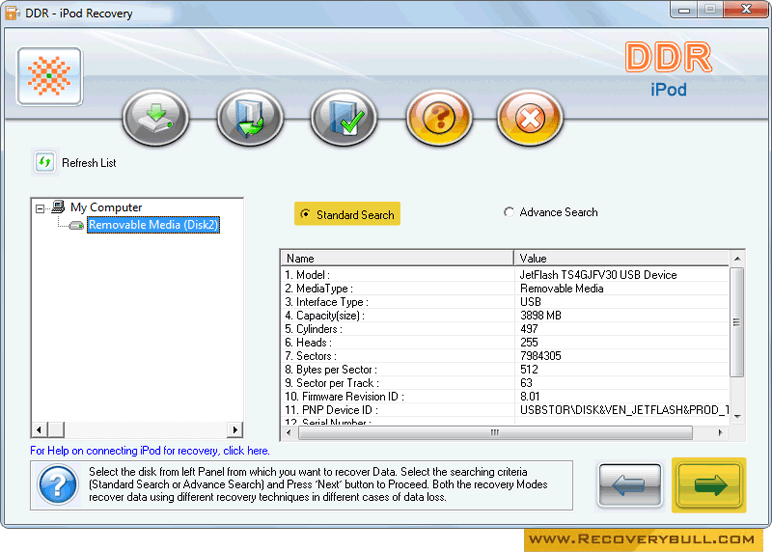The width and height of the screenshot is (772, 552).
Task: Select the '2. MediaType :' row
Action: (505, 289)
